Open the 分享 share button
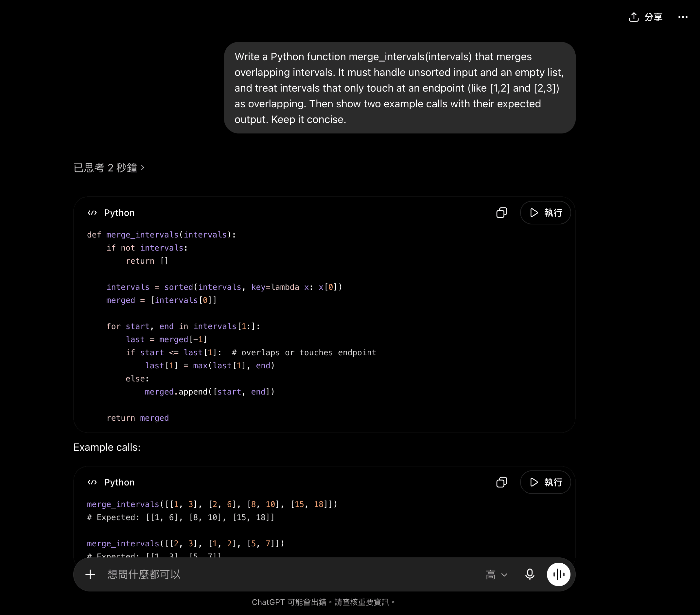The height and width of the screenshot is (615, 700). pyautogui.click(x=646, y=17)
